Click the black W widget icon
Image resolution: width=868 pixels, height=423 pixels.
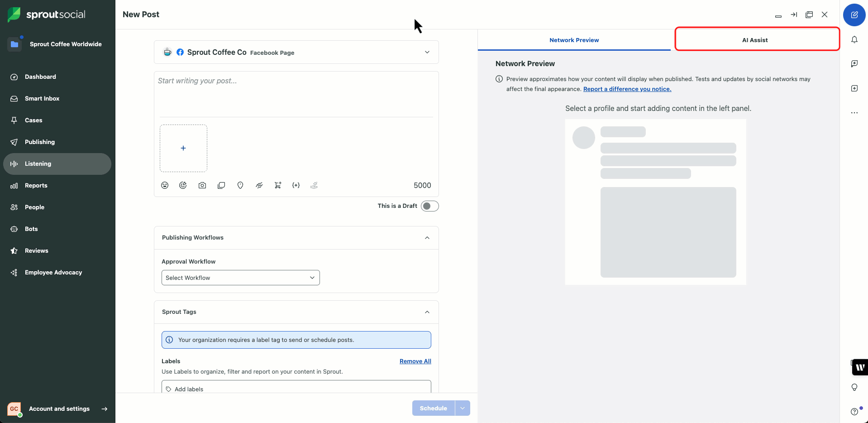point(860,367)
